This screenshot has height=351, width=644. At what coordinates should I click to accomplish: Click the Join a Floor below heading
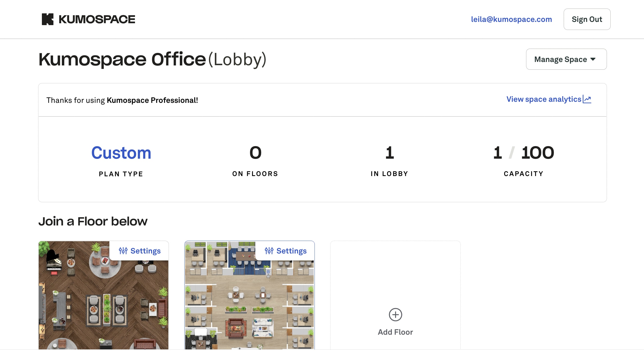tap(93, 221)
